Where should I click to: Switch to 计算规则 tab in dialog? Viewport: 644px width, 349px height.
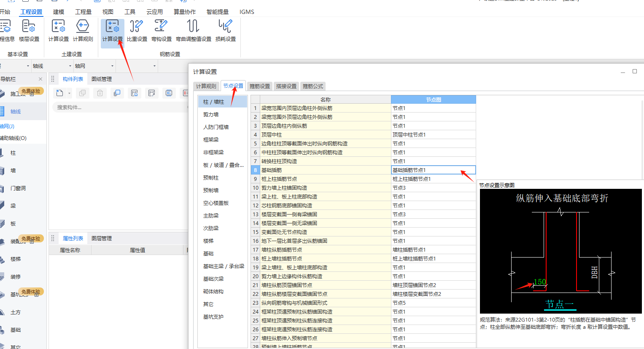point(206,86)
